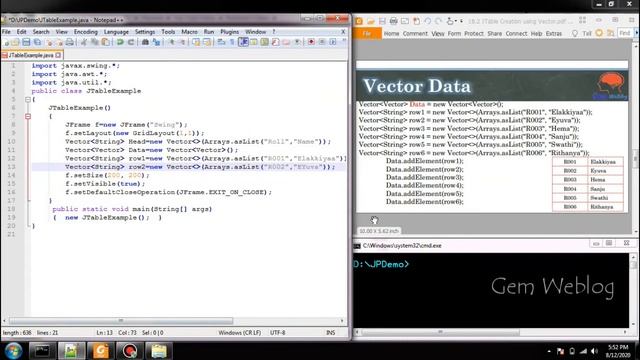
Task: Save the file using Notepad++ save icon
Action: pos(26,42)
